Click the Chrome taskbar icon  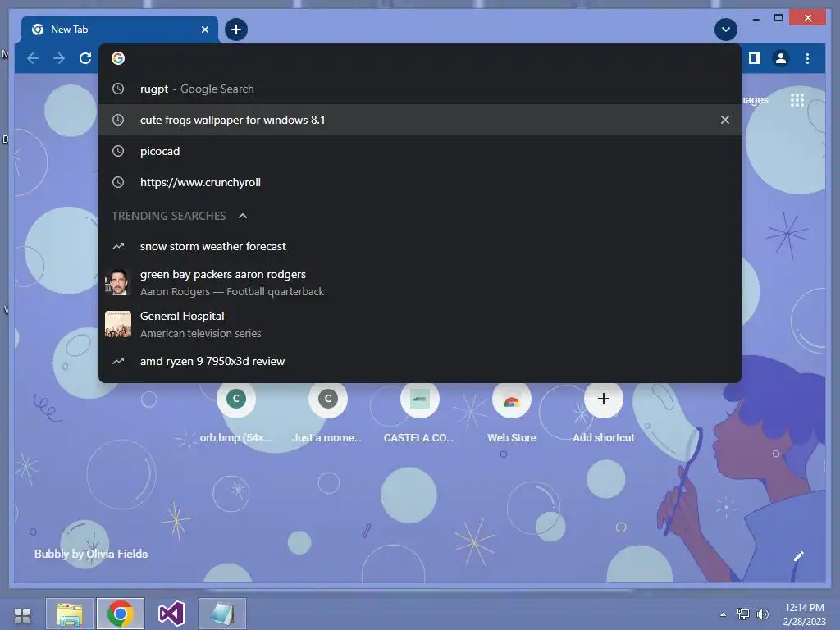coord(121,614)
